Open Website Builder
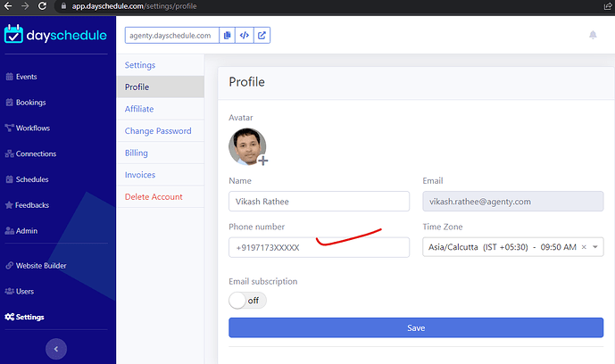Viewport: 615px width, 364px height. (x=36, y=266)
